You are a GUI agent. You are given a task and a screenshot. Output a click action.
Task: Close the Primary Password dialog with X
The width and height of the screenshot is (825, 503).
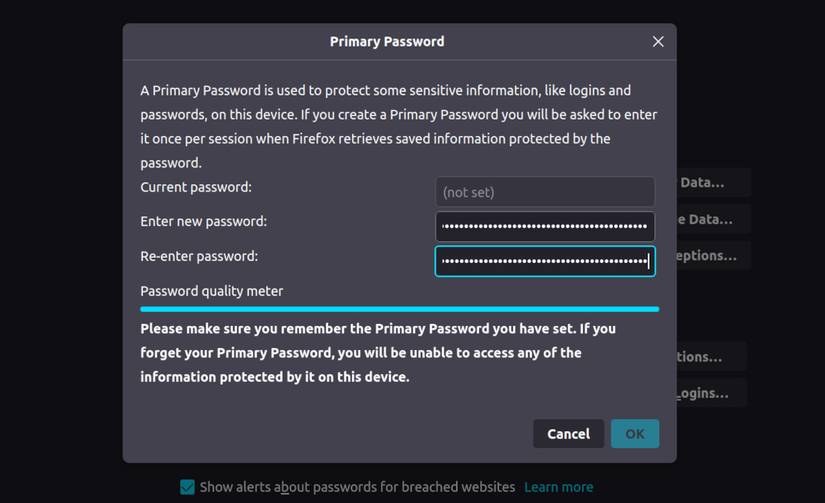pos(658,41)
